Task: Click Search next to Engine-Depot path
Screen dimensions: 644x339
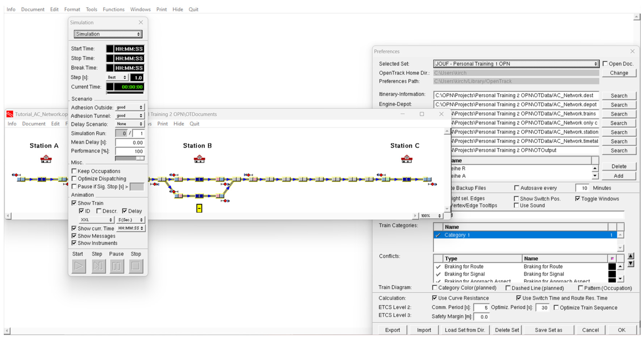Action: [x=619, y=105]
